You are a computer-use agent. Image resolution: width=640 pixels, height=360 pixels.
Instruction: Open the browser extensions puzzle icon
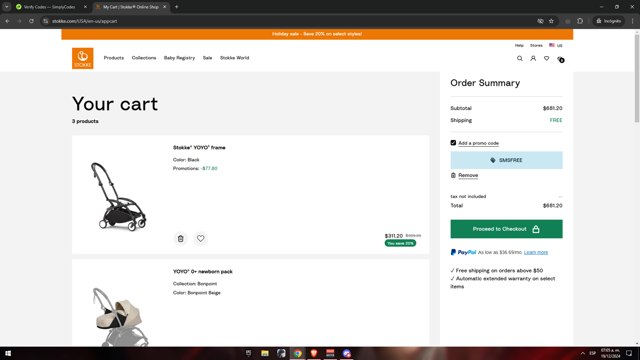coord(580,21)
